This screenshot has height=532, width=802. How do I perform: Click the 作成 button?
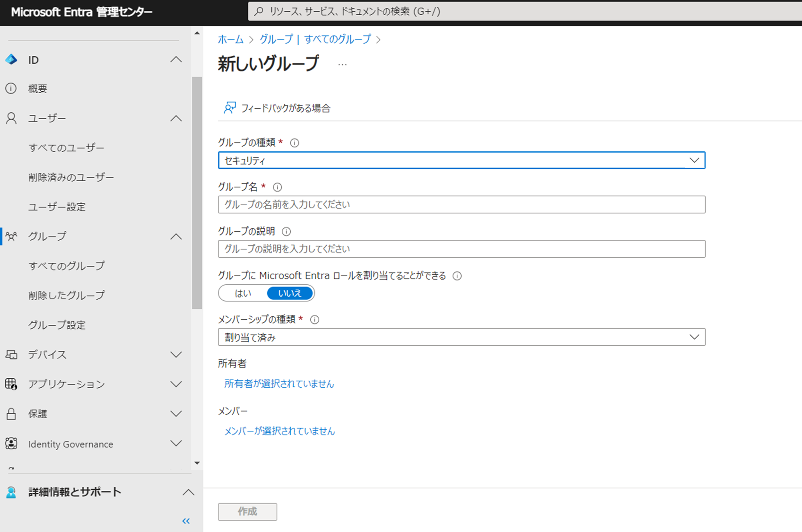[x=247, y=512]
